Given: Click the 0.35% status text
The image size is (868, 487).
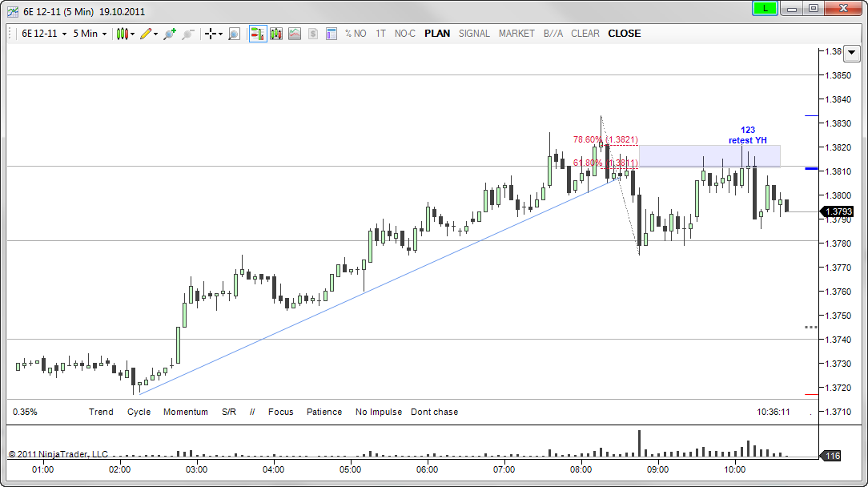Looking at the screenshot, I should (x=25, y=413).
